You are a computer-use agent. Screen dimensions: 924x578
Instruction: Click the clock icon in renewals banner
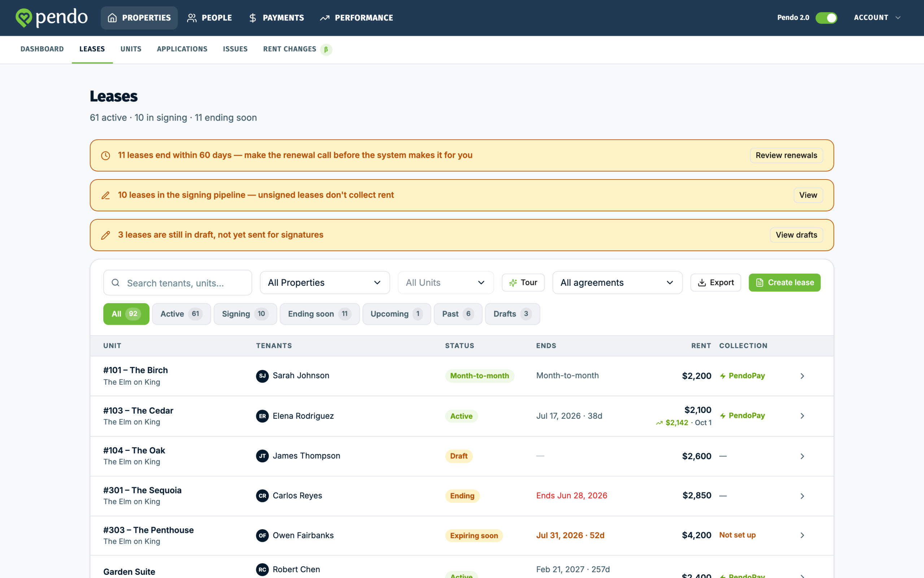(x=105, y=156)
